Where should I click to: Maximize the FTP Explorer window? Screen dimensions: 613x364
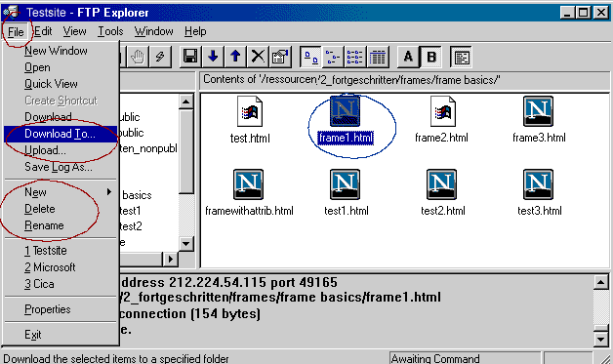point(584,13)
